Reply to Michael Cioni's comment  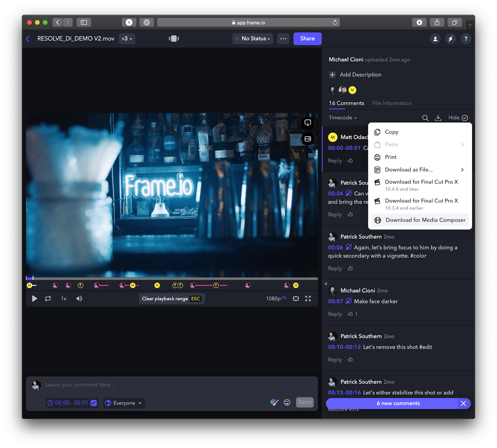pos(335,314)
